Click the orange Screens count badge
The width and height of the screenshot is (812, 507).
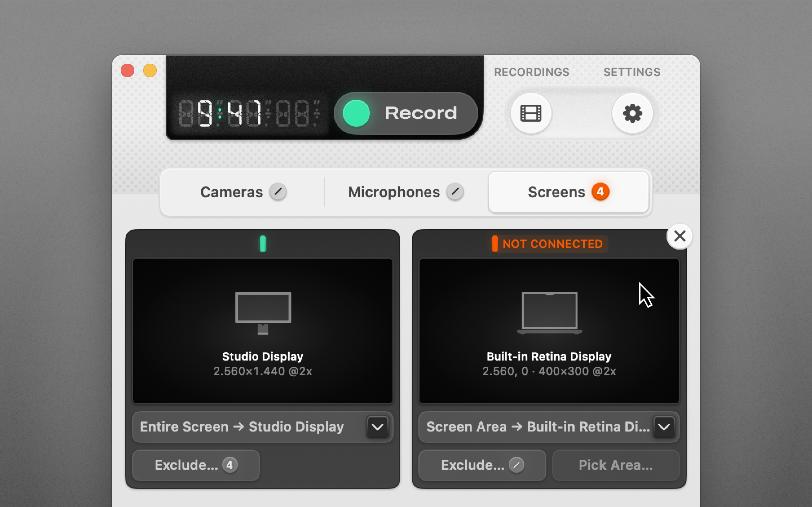tap(600, 192)
